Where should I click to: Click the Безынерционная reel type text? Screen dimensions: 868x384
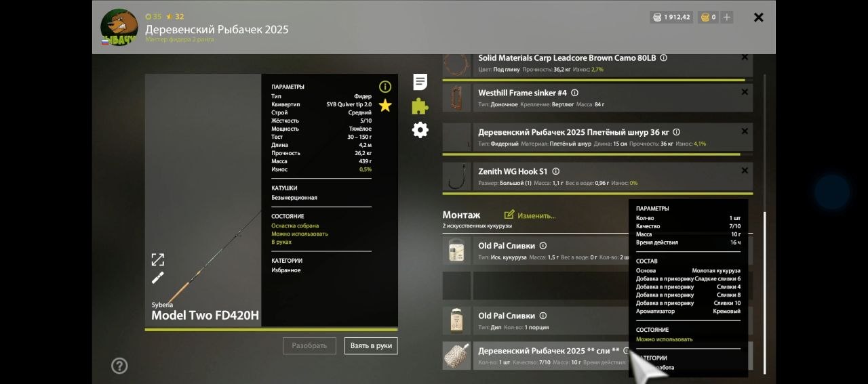[x=294, y=198]
